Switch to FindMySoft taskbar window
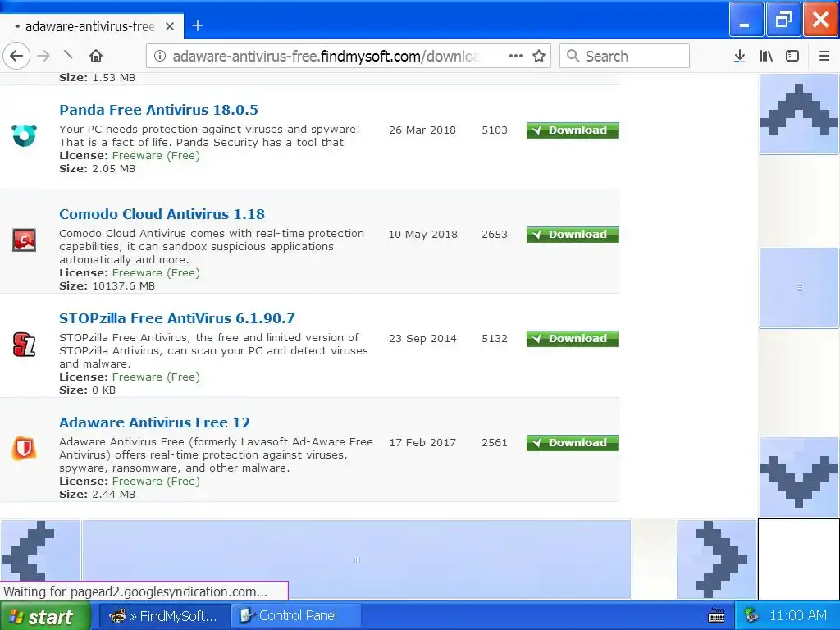Viewport: 840px width, 630px height. (165, 616)
